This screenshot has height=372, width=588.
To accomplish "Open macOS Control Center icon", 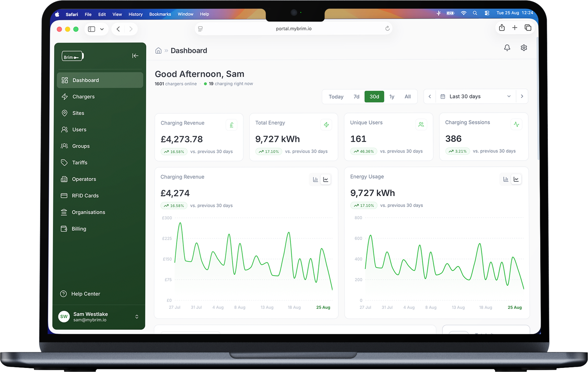I will 487,13.
